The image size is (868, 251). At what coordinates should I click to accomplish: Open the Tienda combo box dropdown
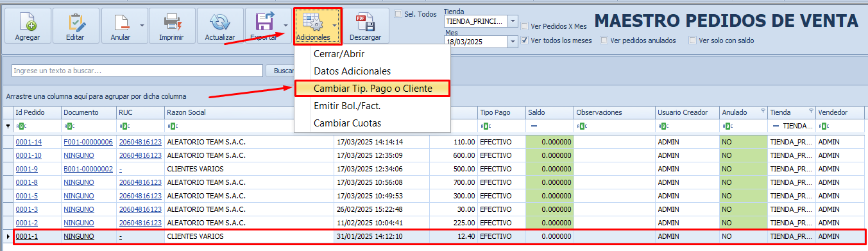click(513, 21)
